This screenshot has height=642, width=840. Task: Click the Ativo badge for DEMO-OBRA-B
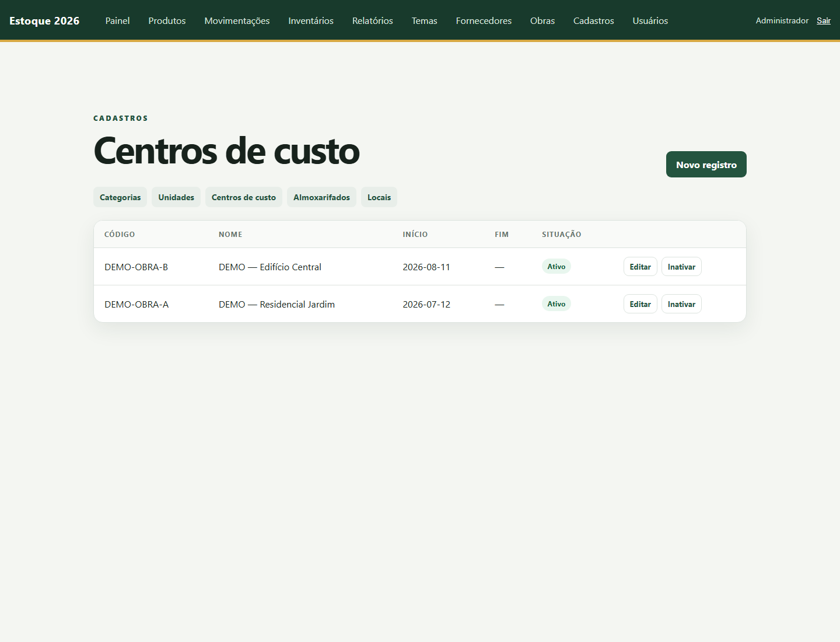click(556, 267)
